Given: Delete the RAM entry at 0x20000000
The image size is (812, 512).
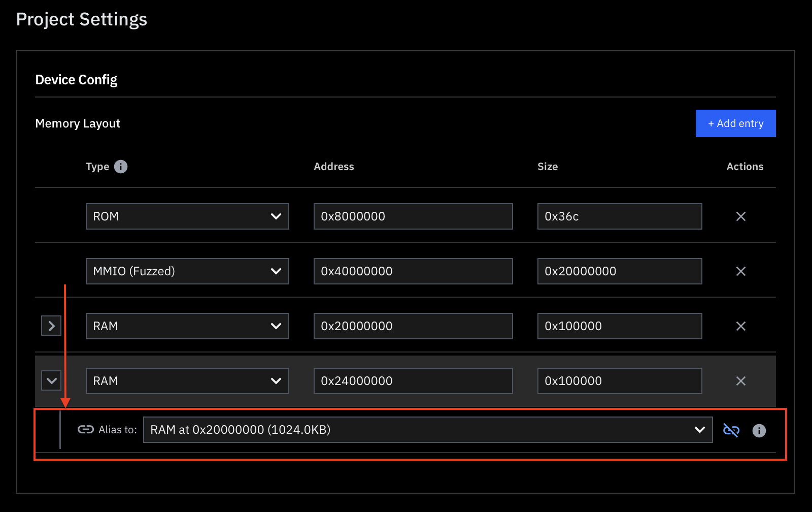Looking at the screenshot, I should (740, 326).
